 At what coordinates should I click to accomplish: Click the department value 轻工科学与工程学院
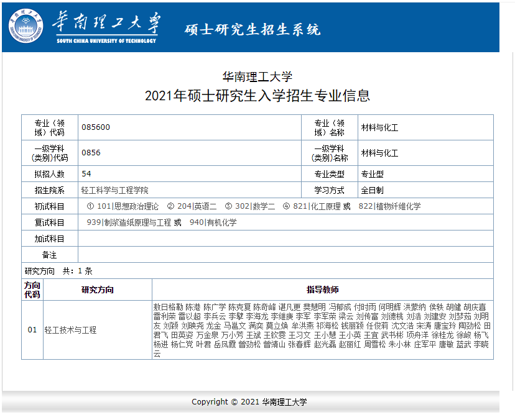pos(115,190)
